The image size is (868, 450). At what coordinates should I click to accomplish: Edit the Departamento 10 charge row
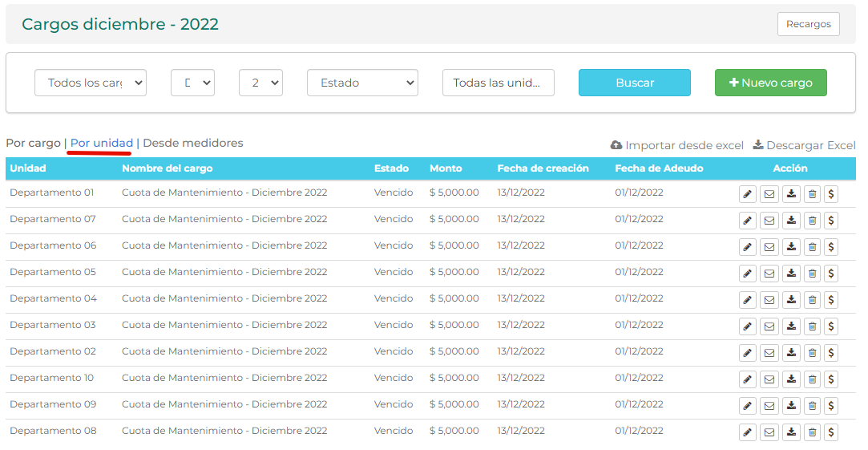click(x=747, y=379)
